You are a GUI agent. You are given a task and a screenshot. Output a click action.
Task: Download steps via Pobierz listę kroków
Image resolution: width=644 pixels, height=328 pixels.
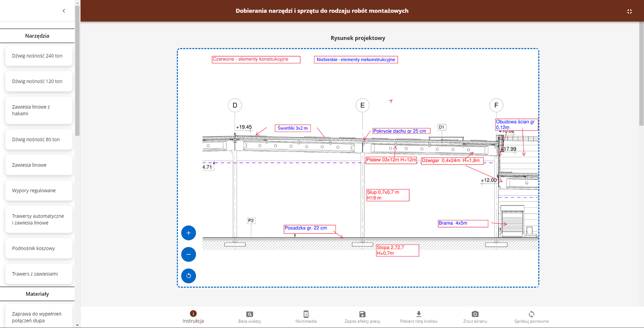(419, 317)
